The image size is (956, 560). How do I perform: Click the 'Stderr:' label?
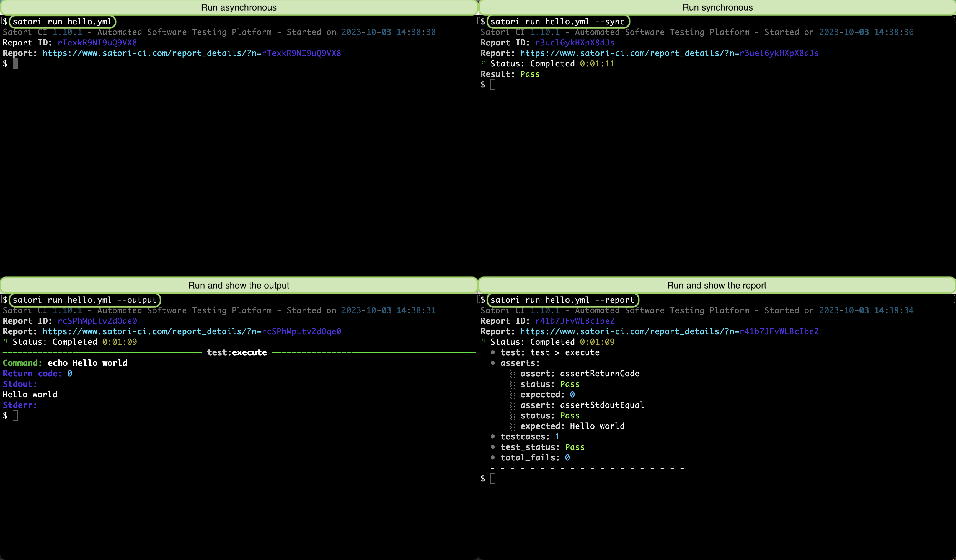pos(20,405)
